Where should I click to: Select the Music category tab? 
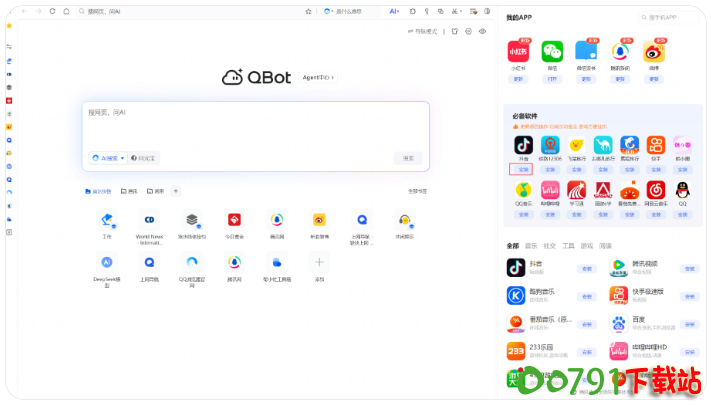click(x=531, y=245)
